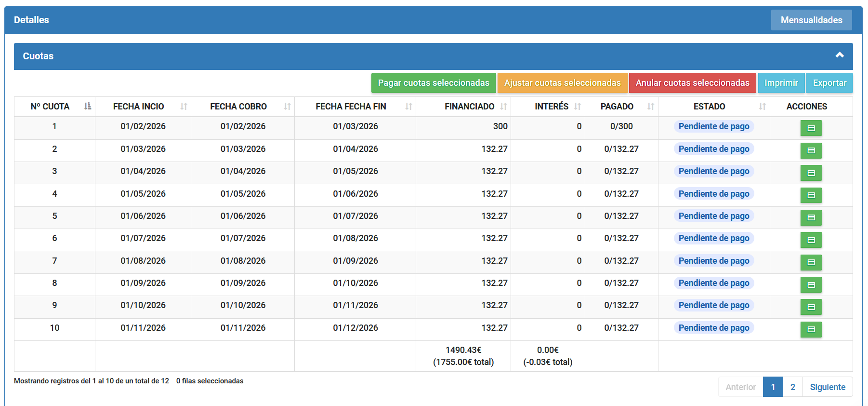Export the table with Exportar
The width and height of the screenshot is (868, 406).
point(829,83)
